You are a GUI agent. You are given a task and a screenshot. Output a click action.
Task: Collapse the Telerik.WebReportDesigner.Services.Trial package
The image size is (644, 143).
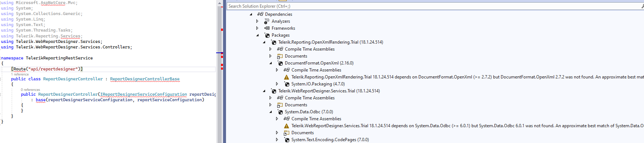coord(264,91)
